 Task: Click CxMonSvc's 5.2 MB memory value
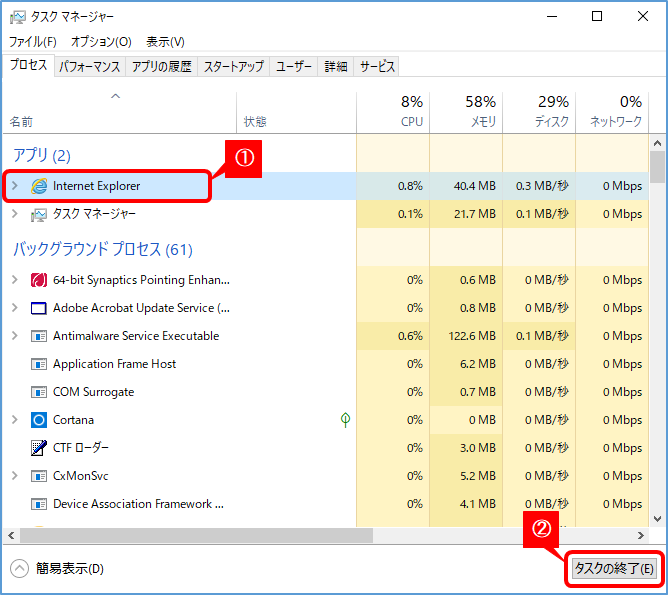coord(478,476)
